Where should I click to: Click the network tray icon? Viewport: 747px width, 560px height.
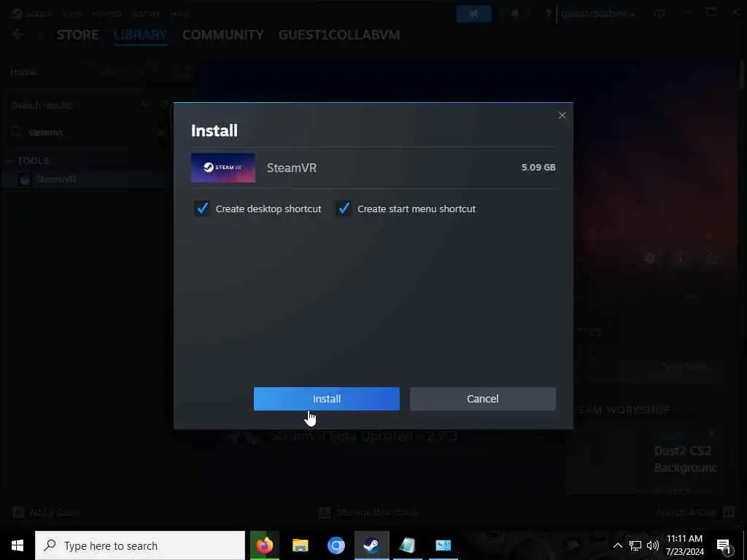tap(635, 545)
